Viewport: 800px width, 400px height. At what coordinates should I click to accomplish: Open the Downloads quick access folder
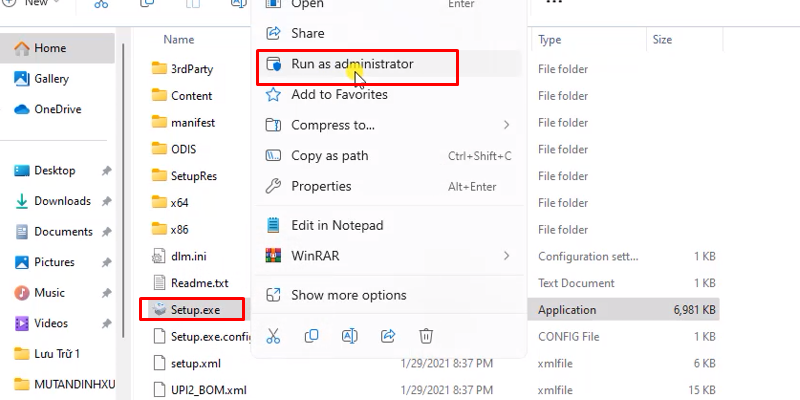[62, 201]
